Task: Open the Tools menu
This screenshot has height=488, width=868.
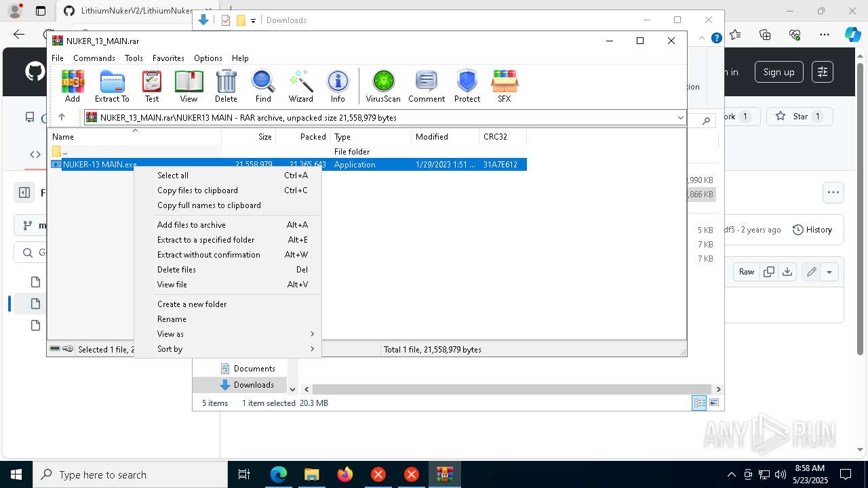Action: 134,58
